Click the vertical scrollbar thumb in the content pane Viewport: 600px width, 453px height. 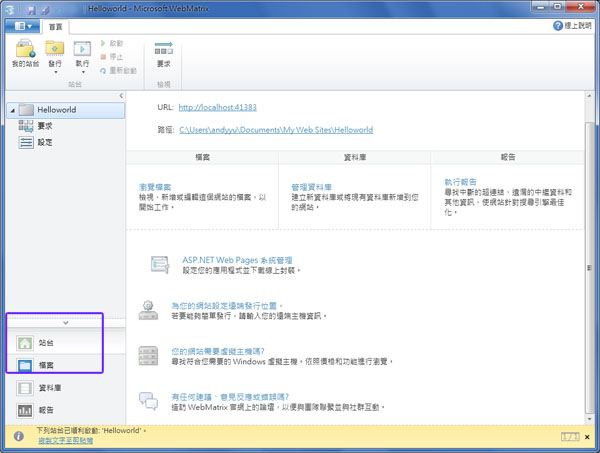click(590, 268)
